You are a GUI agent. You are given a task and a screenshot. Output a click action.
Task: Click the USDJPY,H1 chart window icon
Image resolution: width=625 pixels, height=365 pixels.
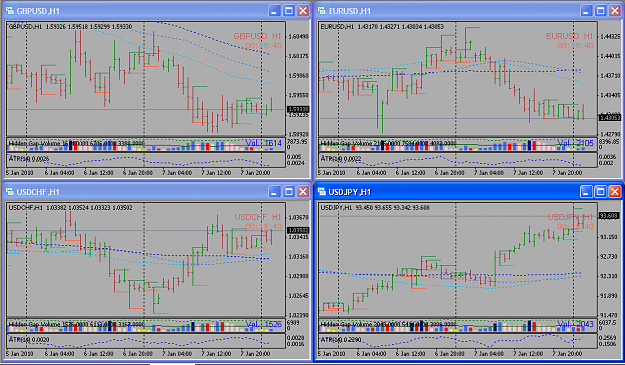(322, 192)
